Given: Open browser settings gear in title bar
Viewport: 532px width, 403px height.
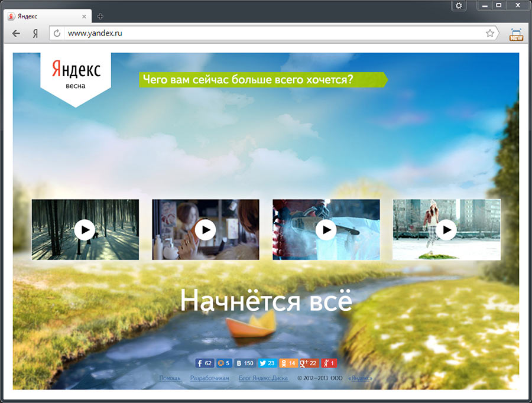Looking at the screenshot, I should (x=459, y=5).
